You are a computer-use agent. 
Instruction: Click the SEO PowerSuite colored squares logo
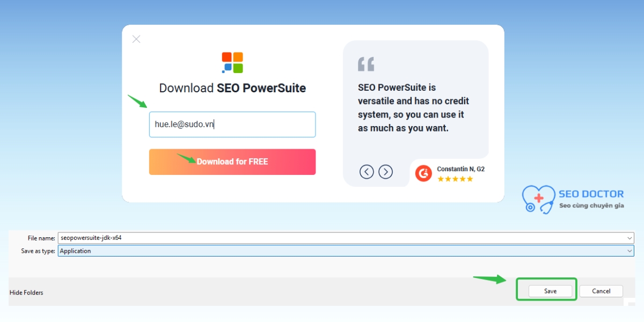point(232,62)
